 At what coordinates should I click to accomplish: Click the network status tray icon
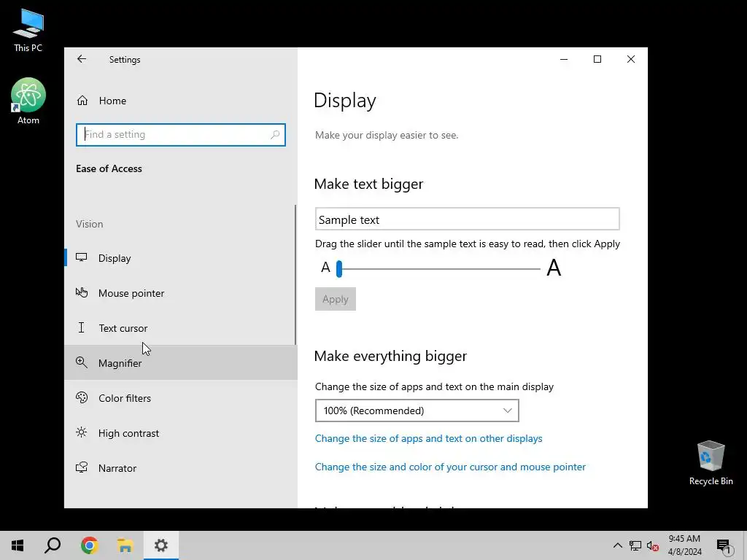[x=635, y=545]
